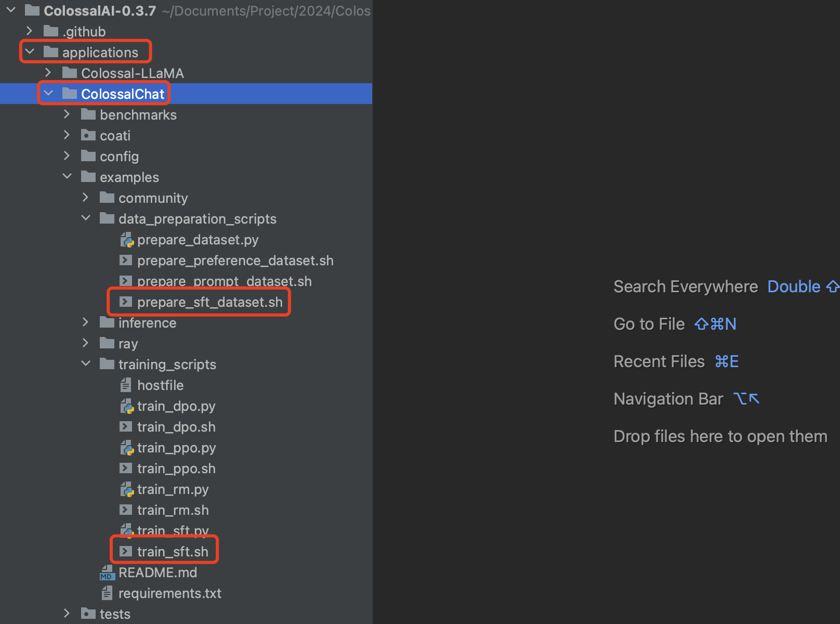Select the README.md file name
The width and height of the screenshot is (840, 624).
pos(157,573)
